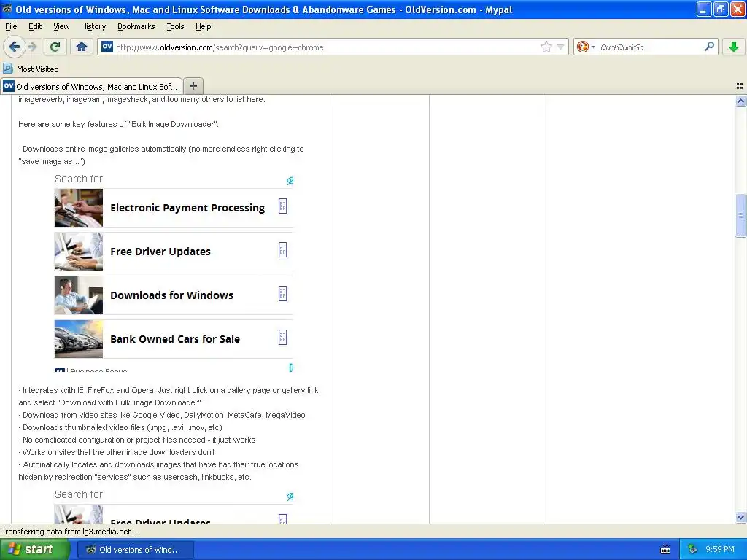Click the Downloads for Windows thumbnail image
This screenshot has width=747, height=560.
tap(79, 295)
